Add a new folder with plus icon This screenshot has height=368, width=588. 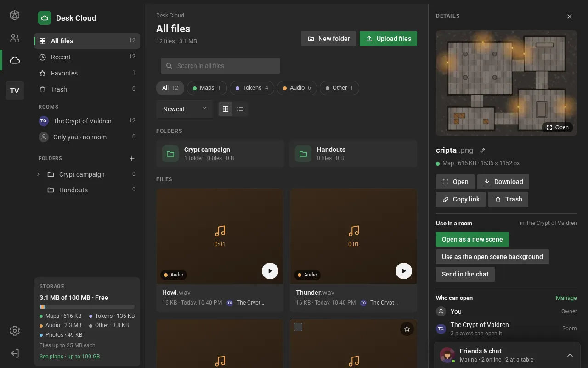[132, 159]
